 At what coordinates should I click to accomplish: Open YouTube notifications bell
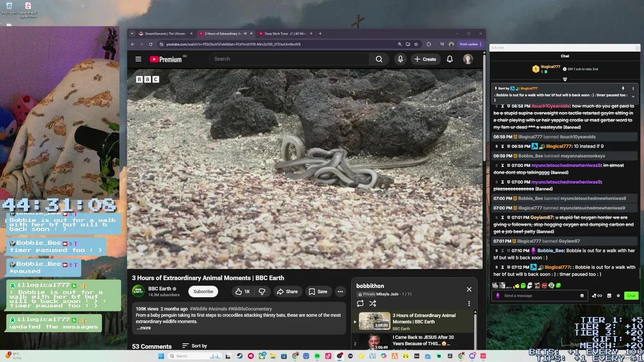tap(450, 59)
